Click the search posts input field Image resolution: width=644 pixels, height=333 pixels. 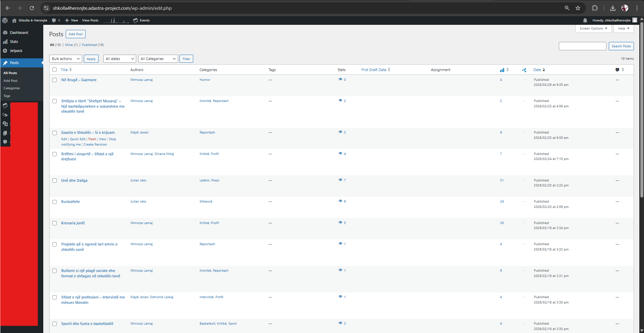(x=582, y=46)
